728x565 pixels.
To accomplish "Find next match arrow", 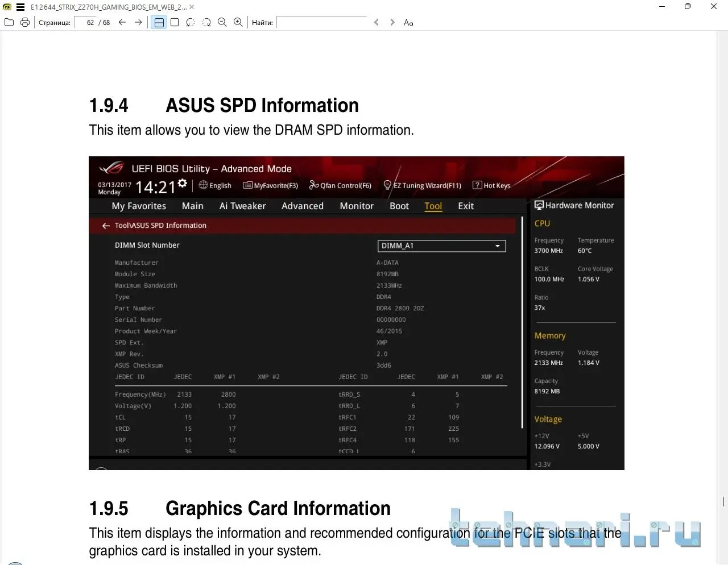I will (392, 22).
